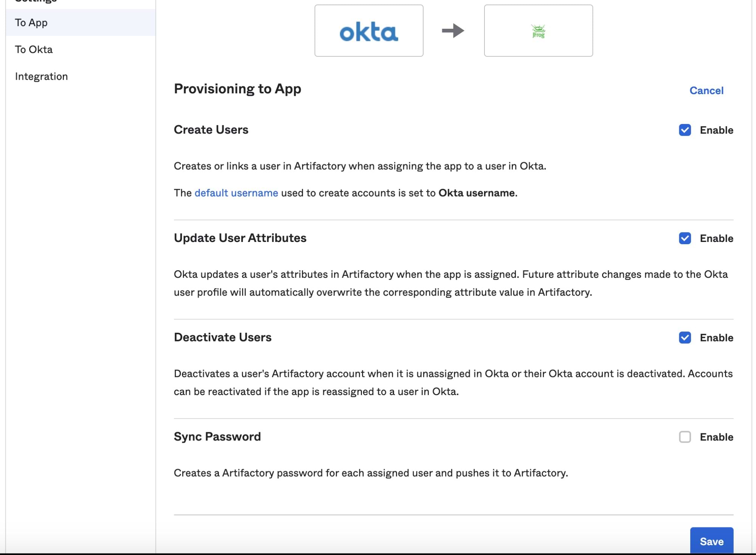Click the Provisioning to App heading
The width and height of the screenshot is (756, 555).
click(x=238, y=89)
